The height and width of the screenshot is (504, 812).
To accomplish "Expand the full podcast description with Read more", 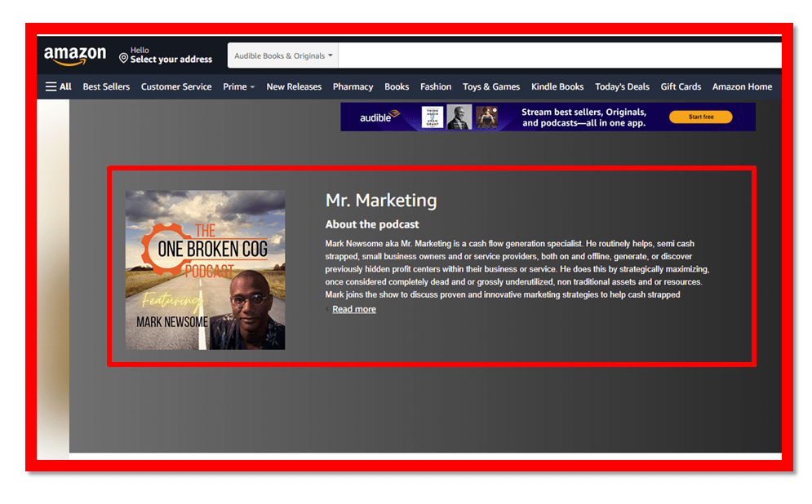I will tap(353, 309).
